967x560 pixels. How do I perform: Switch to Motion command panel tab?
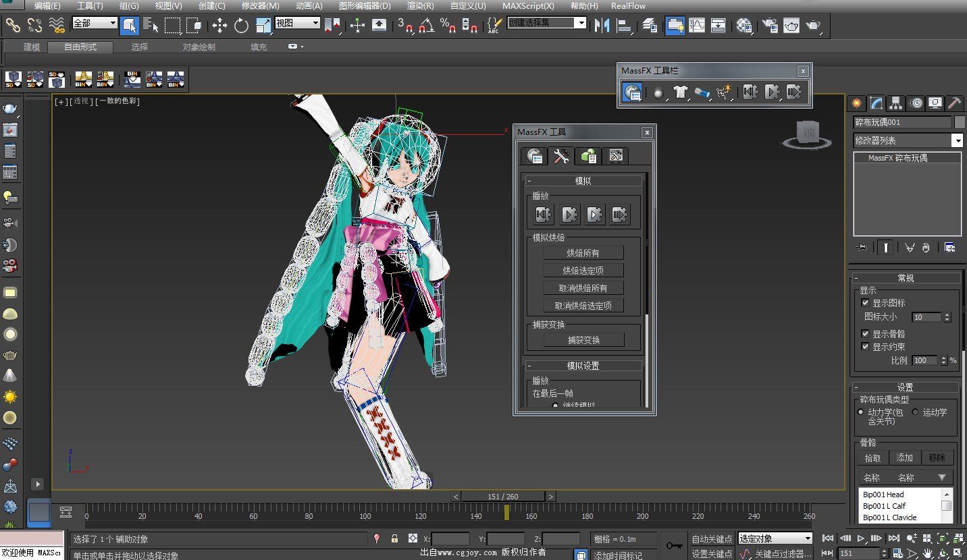[x=916, y=103]
